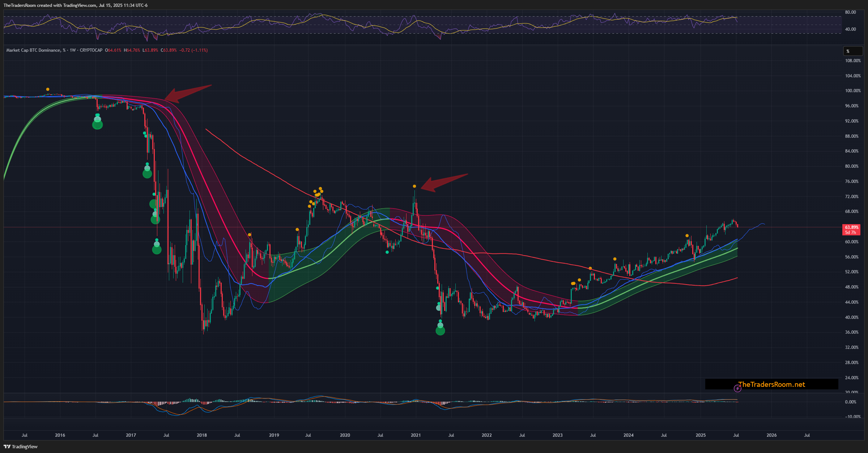The height and width of the screenshot is (453, 868).
Task: Click the red 63.89% current price label
Action: tap(851, 227)
